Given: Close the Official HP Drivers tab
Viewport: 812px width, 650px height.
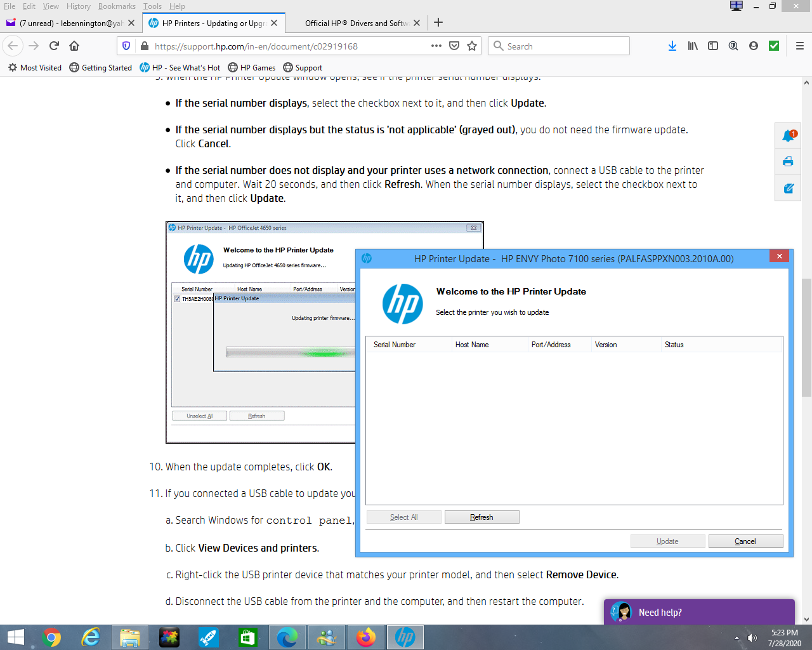Looking at the screenshot, I should pos(417,23).
